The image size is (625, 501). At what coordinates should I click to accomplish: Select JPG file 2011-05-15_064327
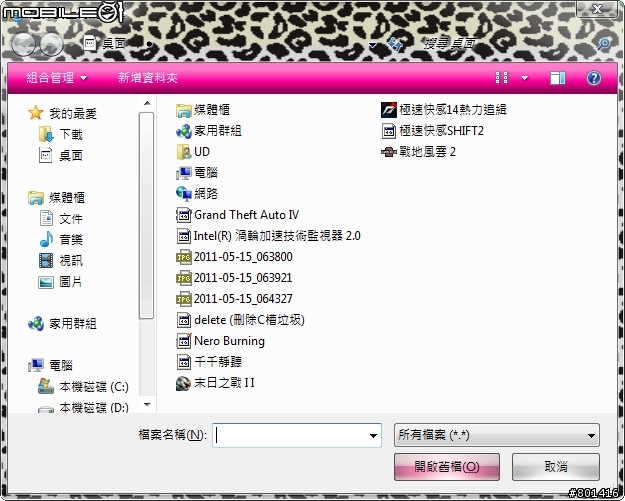pyautogui.click(x=234, y=299)
